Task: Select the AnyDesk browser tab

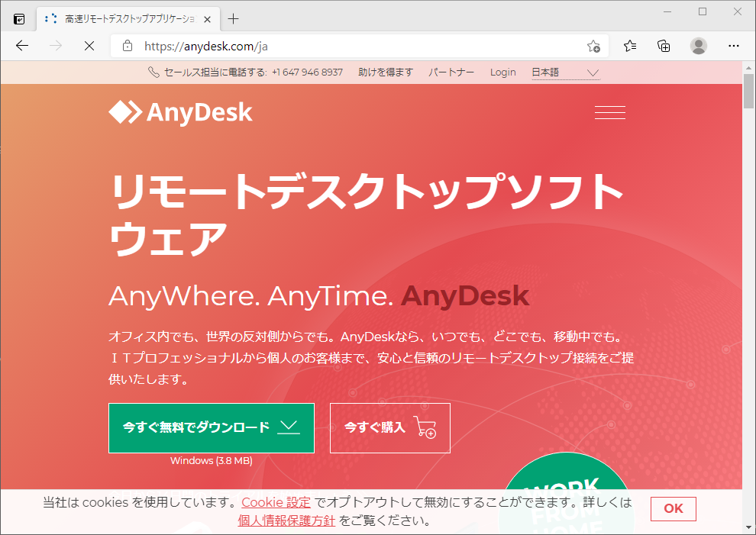Action: [x=128, y=19]
